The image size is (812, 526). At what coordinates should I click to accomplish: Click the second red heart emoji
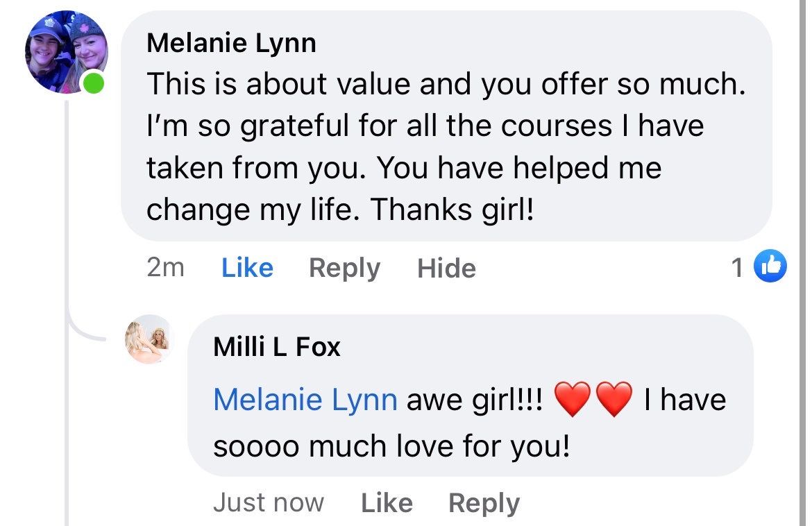tap(614, 400)
